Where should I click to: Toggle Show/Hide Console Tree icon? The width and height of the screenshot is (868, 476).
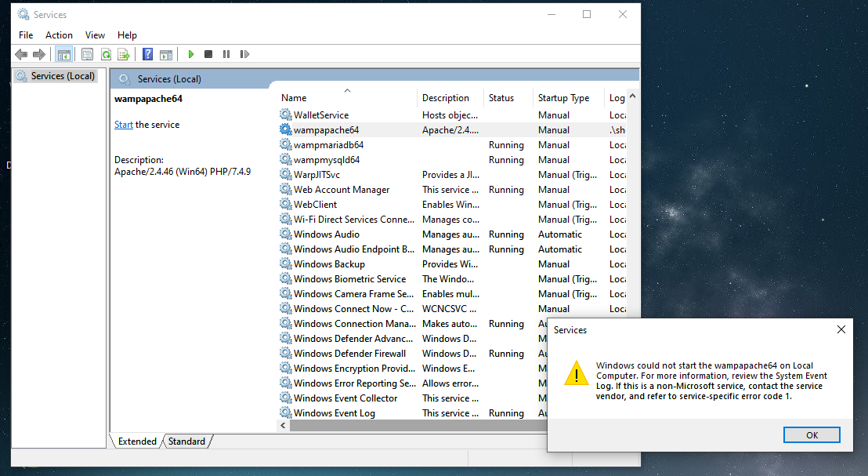coord(64,54)
